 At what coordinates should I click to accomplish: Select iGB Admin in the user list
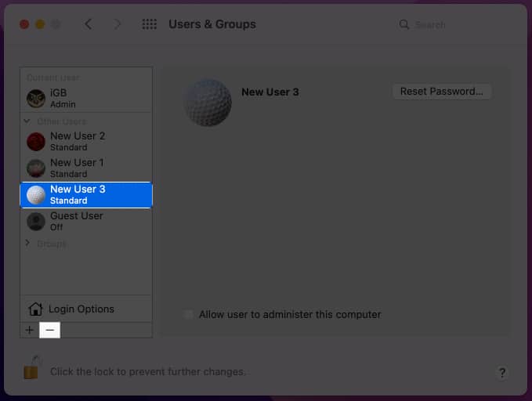[86, 99]
